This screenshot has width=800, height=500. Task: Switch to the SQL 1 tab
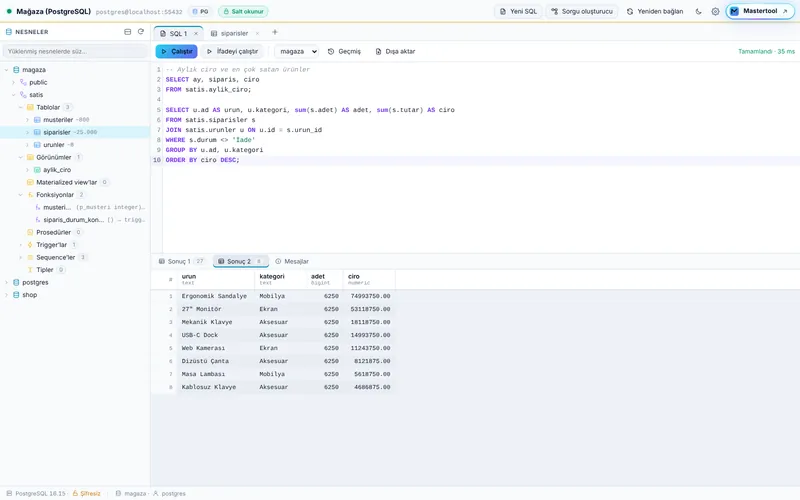point(178,34)
